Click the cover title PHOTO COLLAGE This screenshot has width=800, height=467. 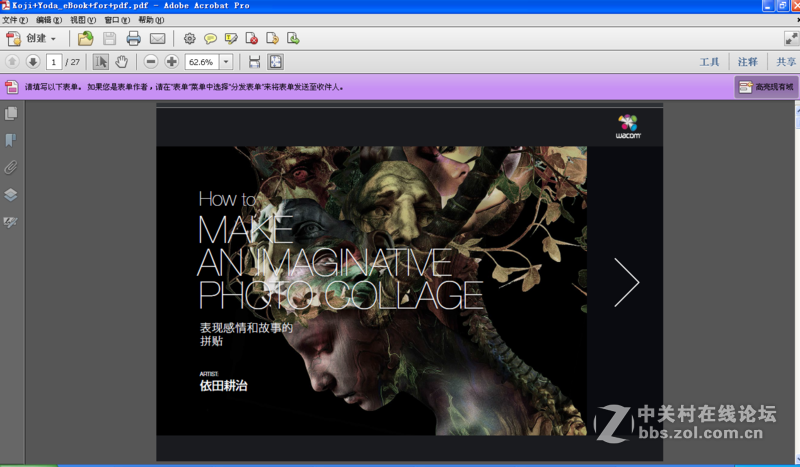[x=340, y=295]
